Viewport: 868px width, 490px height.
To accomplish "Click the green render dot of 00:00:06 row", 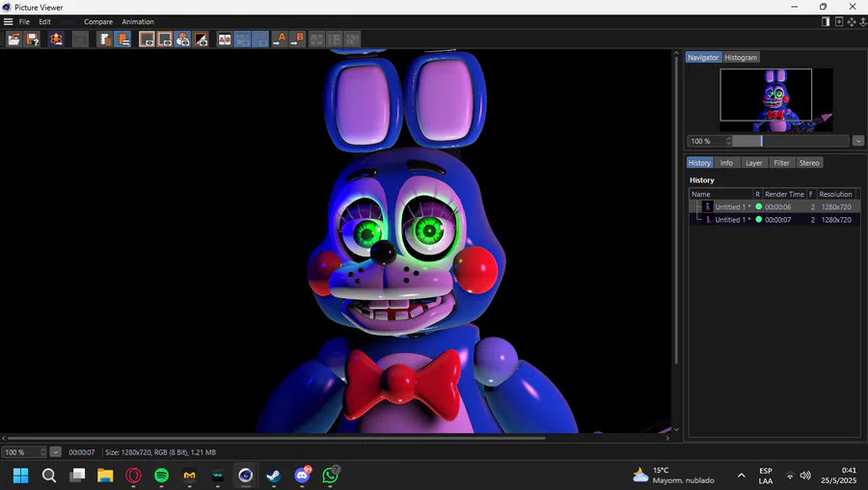I will [759, 206].
